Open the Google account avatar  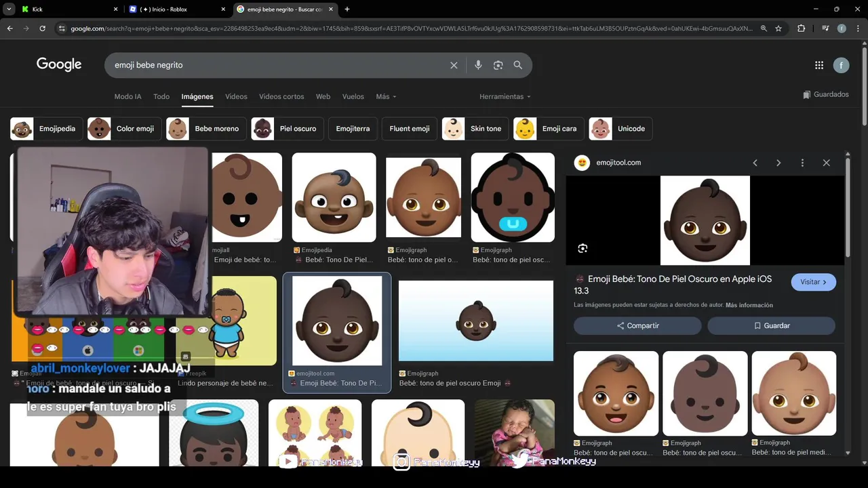pyautogui.click(x=841, y=65)
